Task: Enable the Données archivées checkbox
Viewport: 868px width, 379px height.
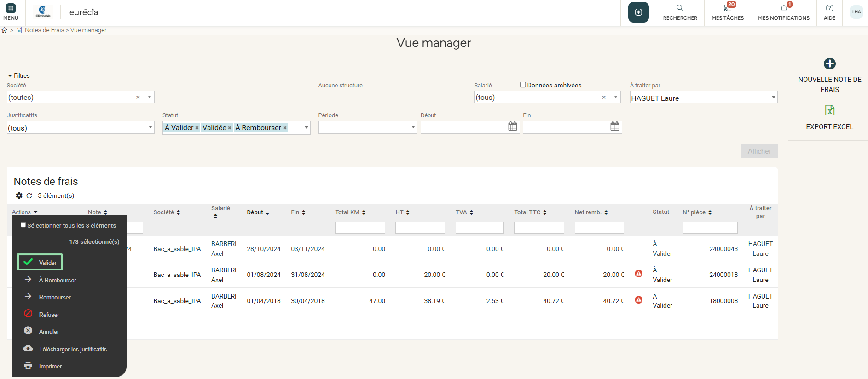Action: 523,85
